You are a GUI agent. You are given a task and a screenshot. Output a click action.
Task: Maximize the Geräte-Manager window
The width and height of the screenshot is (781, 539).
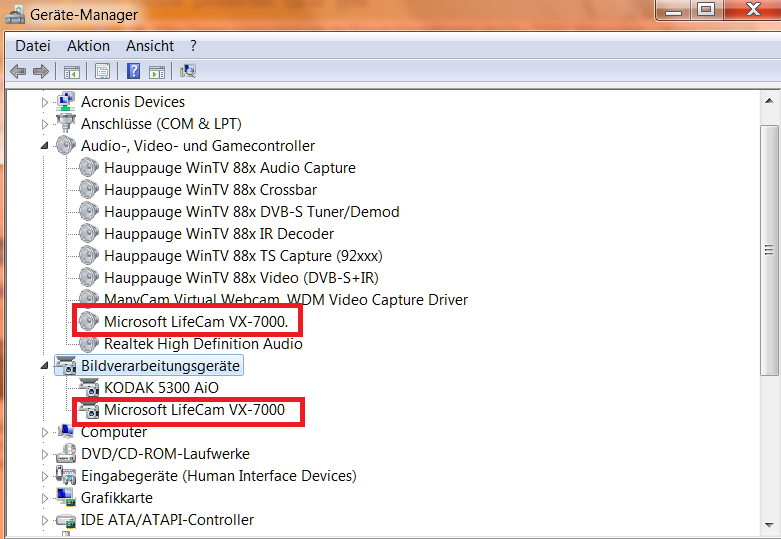coord(706,9)
